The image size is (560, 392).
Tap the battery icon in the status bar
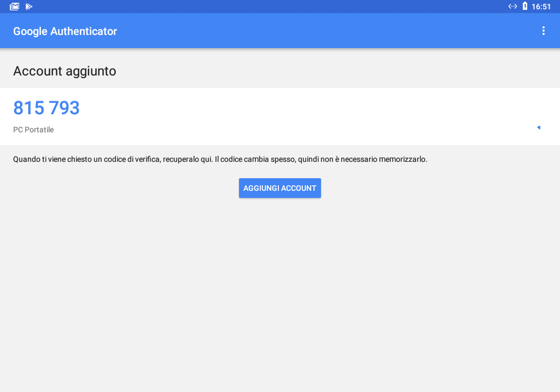coord(525,6)
